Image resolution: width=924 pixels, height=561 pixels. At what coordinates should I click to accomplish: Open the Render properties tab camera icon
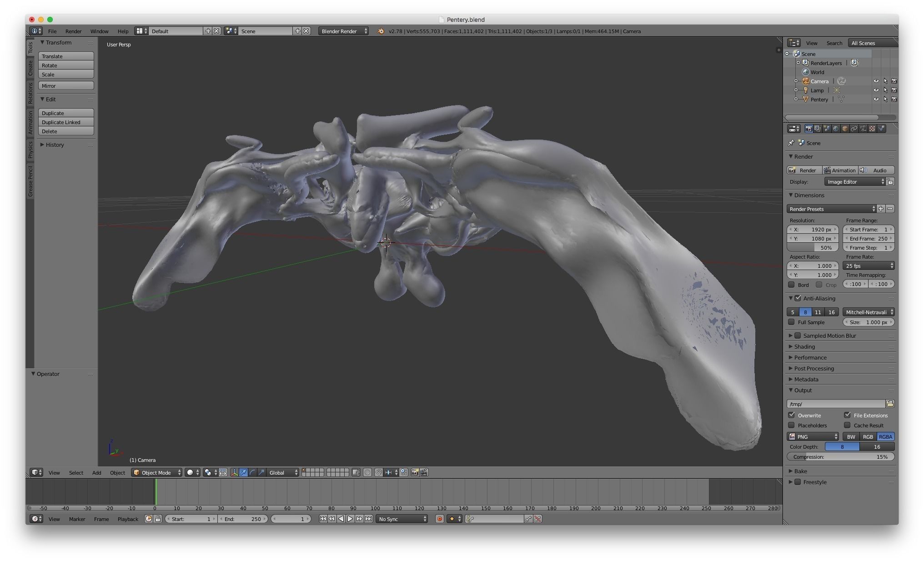[x=808, y=129]
